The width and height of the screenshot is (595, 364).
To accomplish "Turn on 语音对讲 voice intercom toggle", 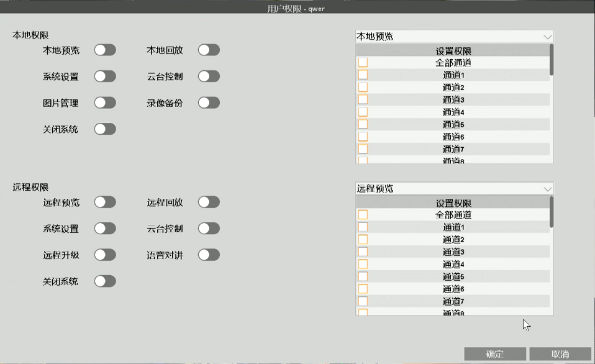I will pyautogui.click(x=209, y=255).
